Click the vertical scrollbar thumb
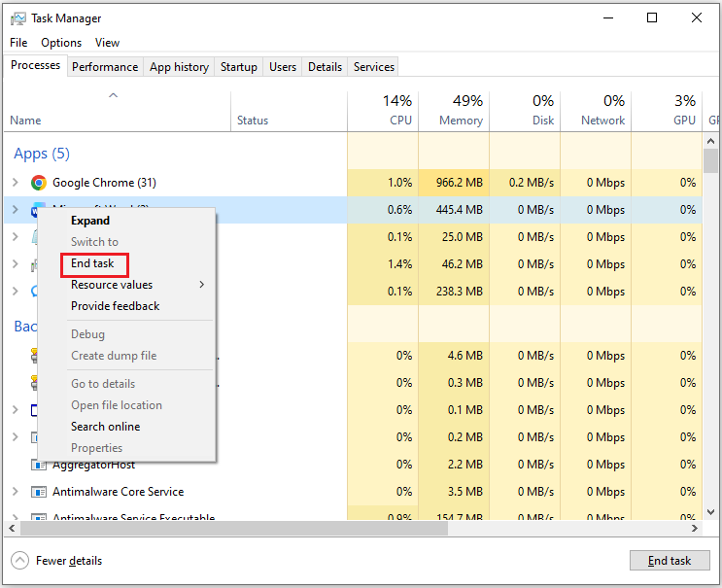 coord(710,161)
